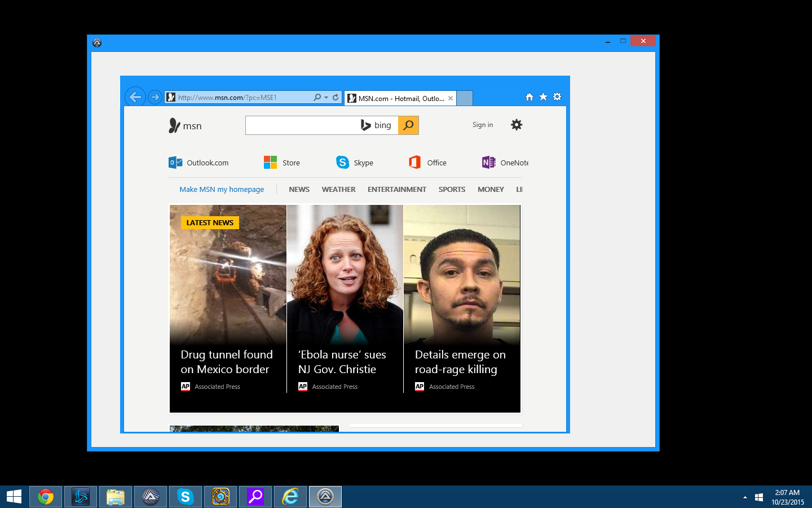Screen dimensions: 812x508
Task: Click Make MSN my homepage link
Action: (x=222, y=190)
